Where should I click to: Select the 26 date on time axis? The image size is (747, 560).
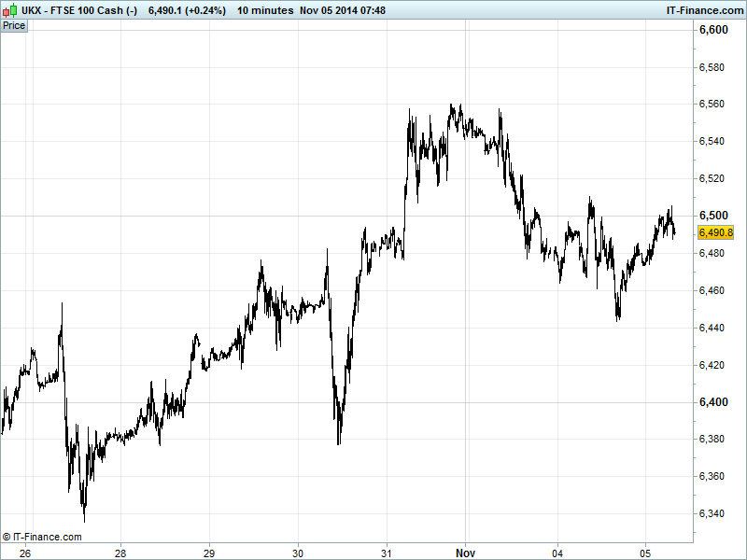[24, 553]
